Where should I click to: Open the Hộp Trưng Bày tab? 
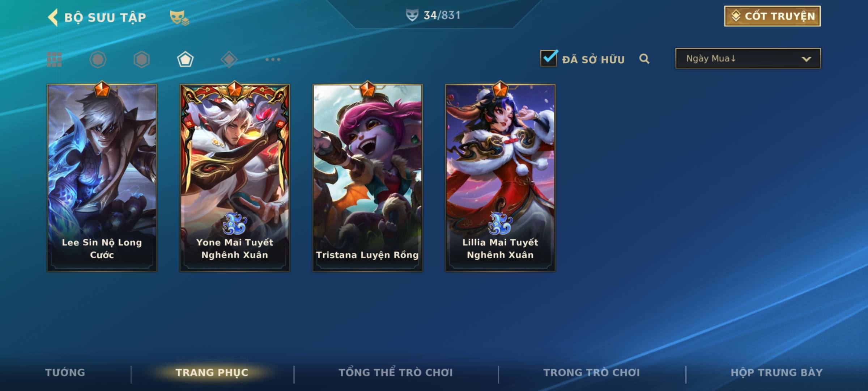point(776,373)
